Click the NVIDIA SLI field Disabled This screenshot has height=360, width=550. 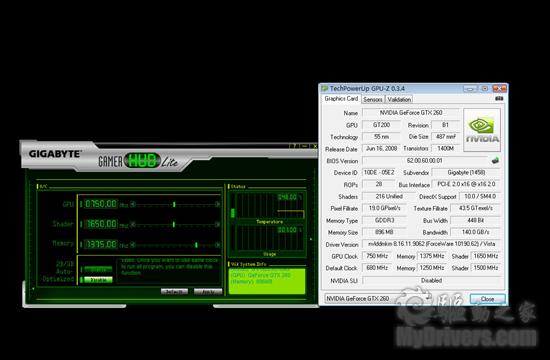(x=431, y=280)
